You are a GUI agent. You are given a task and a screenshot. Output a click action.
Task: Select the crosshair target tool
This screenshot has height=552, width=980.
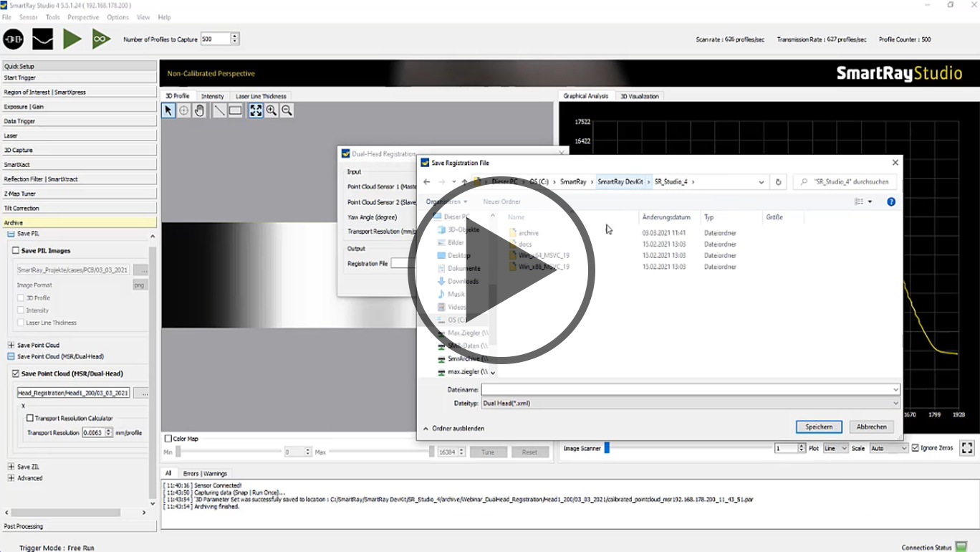[184, 110]
